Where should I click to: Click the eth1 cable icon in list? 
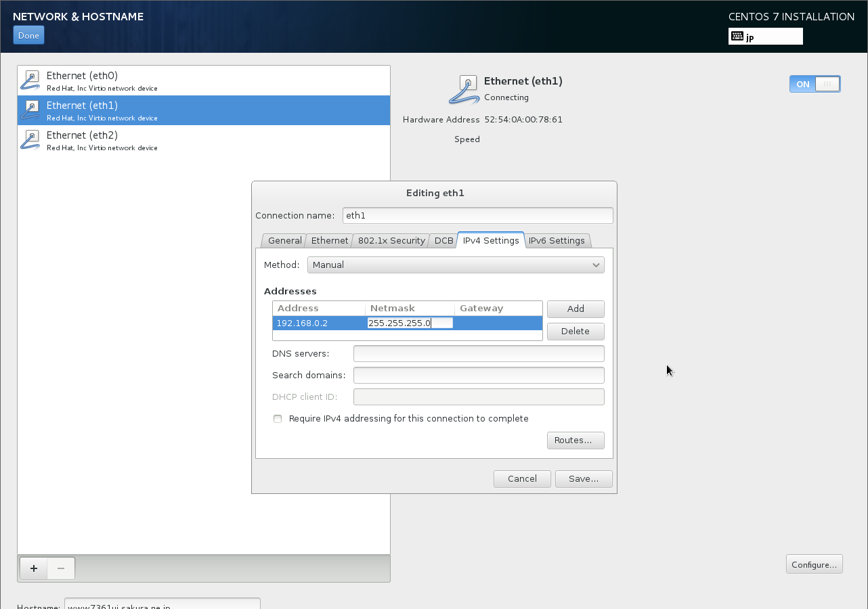coord(30,110)
